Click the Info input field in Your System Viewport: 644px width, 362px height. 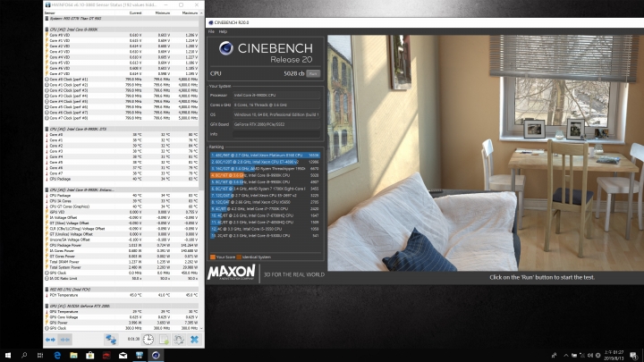pyautogui.click(x=276, y=134)
